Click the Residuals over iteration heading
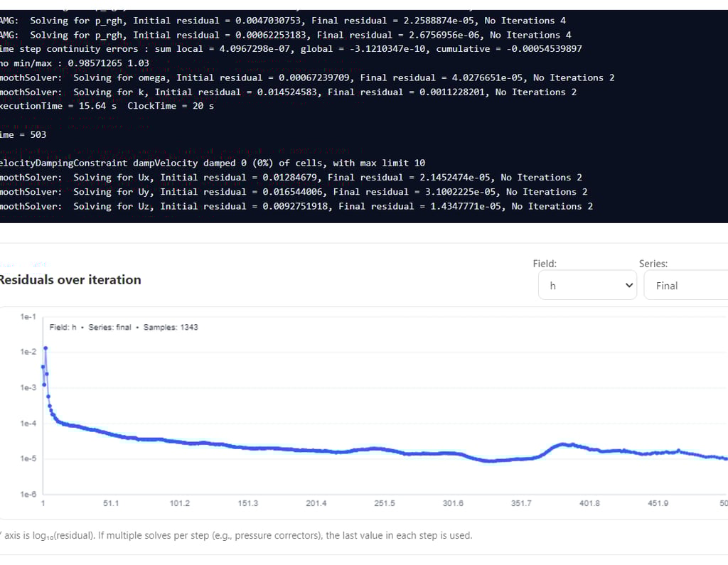Viewport: 728px width, 565px height. [x=70, y=280]
